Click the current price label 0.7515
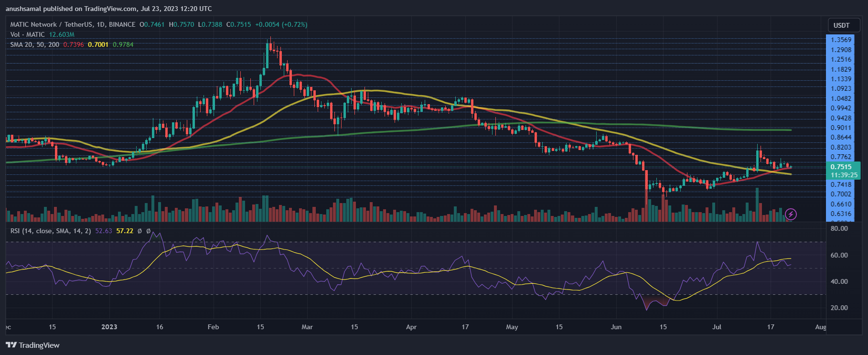 click(841, 167)
